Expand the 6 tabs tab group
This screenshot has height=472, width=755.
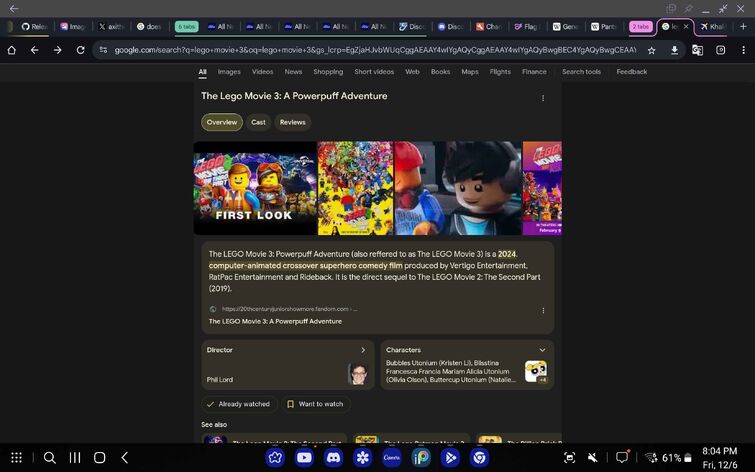[187, 26]
